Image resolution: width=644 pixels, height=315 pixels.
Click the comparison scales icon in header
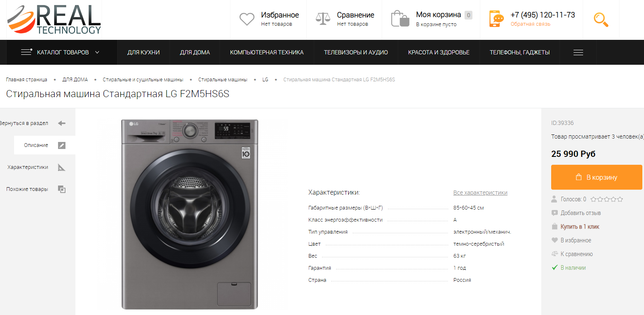click(323, 19)
